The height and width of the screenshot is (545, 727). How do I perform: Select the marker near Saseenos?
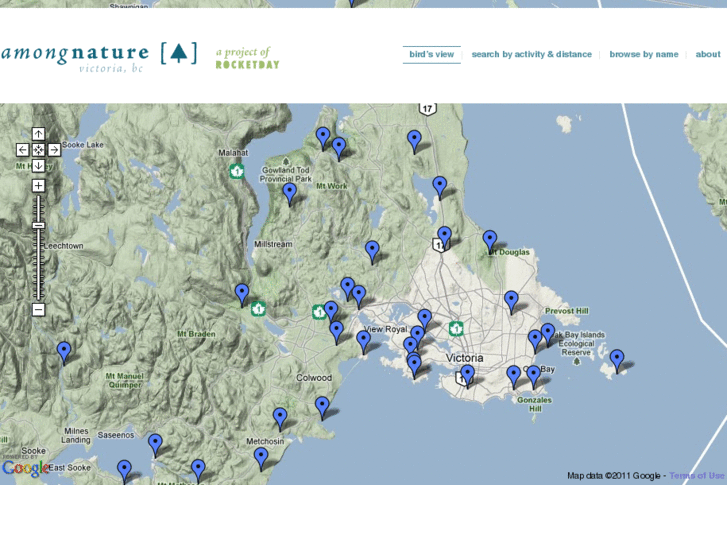tap(155, 445)
